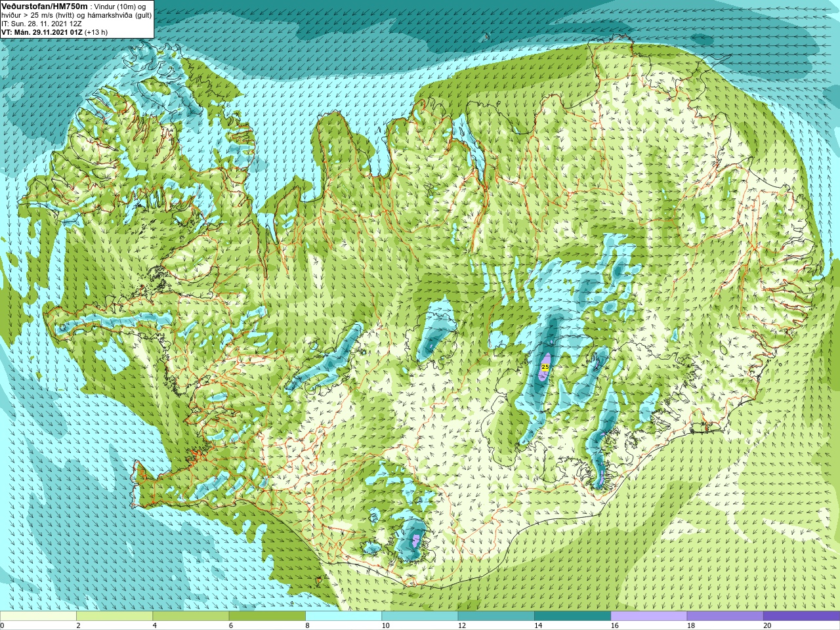Click the legend tick label 20

click(x=767, y=625)
